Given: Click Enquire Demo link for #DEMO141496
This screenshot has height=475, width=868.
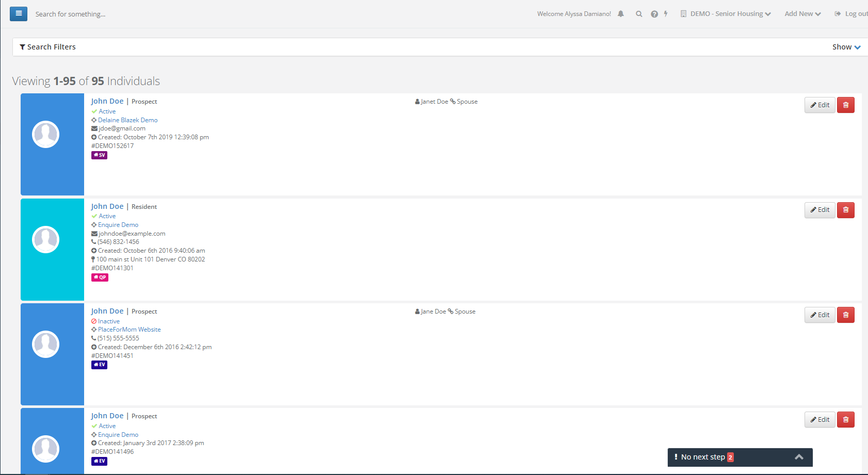Looking at the screenshot, I should click(118, 435).
